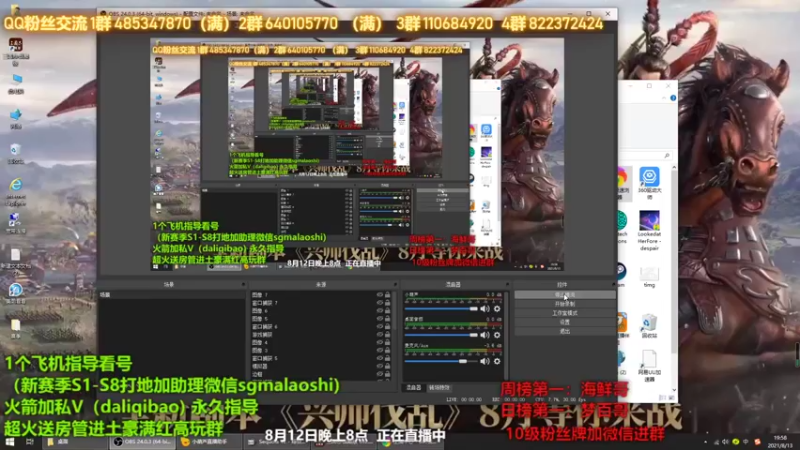This screenshot has width=800, height=450.
Task: Lock the 窗口捕获 6 source
Action: click(388, 327)
